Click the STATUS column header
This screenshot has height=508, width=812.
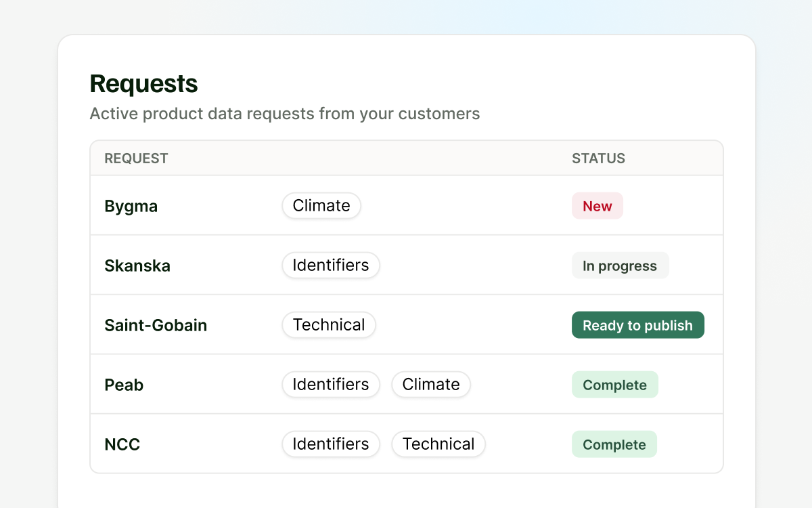[599, 158]
